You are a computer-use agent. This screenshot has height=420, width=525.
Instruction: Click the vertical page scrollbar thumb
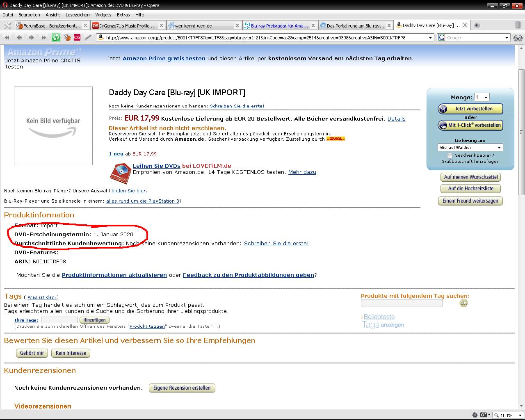click(521, 132)
